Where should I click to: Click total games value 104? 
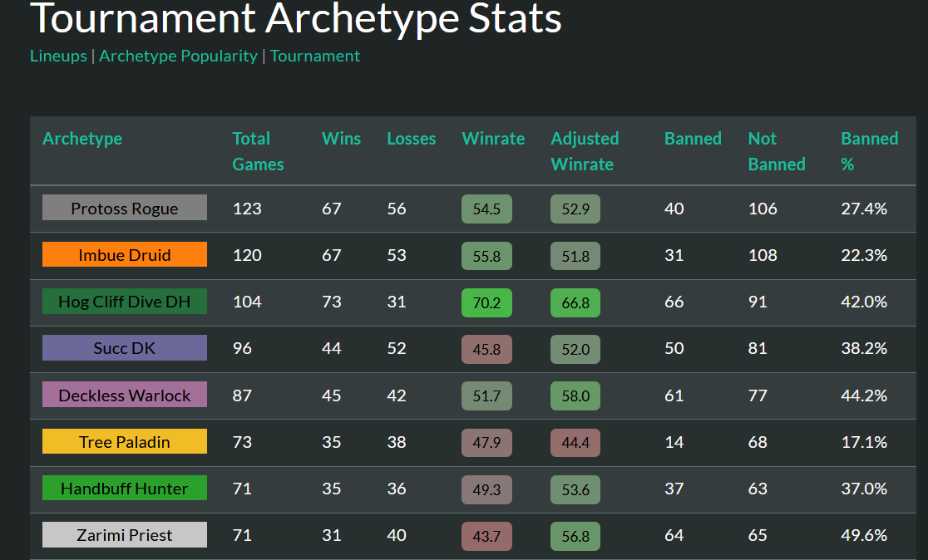tap(247, 302)
